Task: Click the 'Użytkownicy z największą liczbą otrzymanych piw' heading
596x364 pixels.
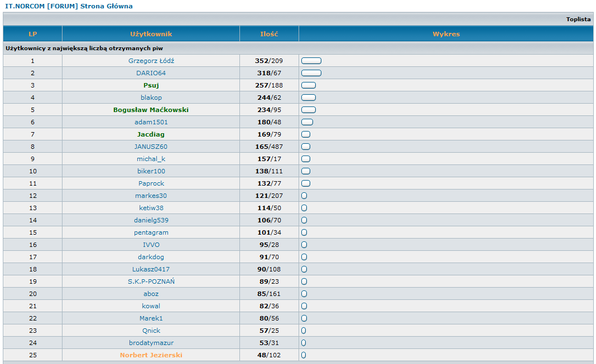Action: tap(84, 48)
